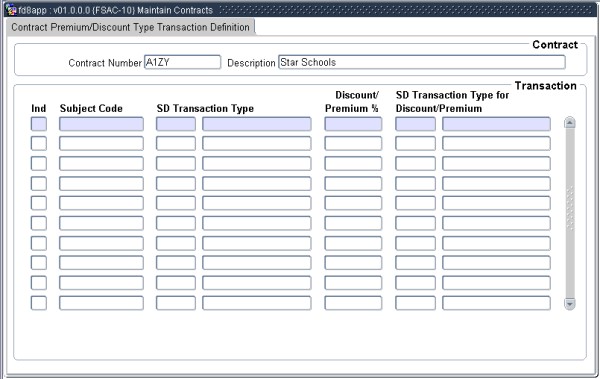Click the Contract Number label
Screen dimensions: 600x379
click(105, 63)
